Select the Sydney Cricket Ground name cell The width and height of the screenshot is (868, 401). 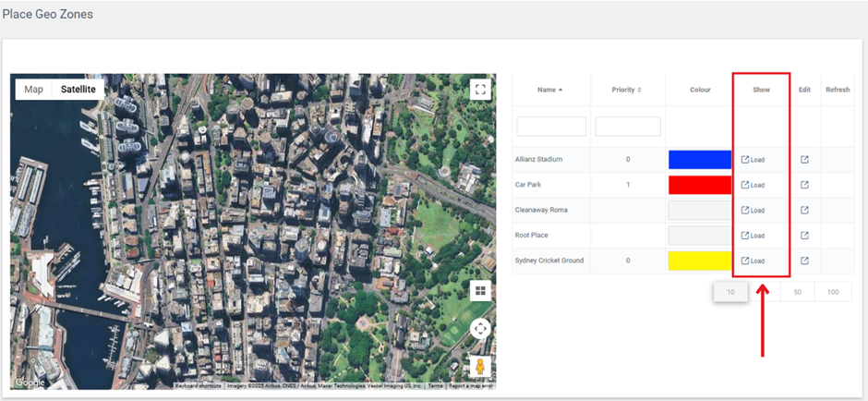pos(549,261)
